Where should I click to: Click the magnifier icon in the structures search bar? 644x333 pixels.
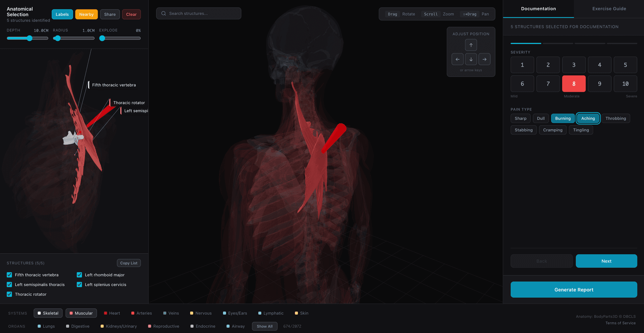point(163,13)
